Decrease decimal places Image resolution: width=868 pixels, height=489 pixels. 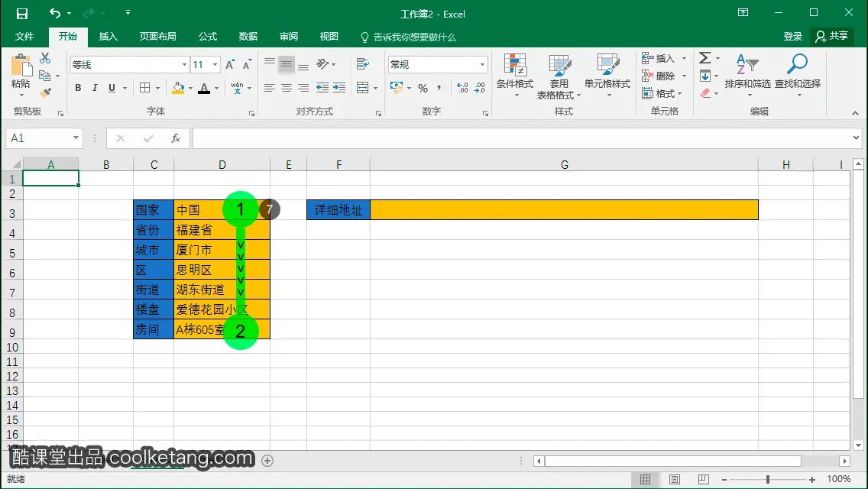click(x=479, y=88)
